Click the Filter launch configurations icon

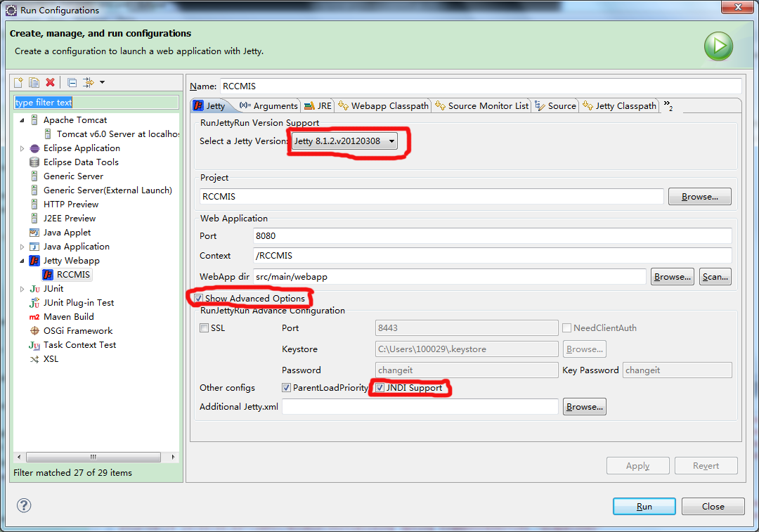[x=89, y=82]
